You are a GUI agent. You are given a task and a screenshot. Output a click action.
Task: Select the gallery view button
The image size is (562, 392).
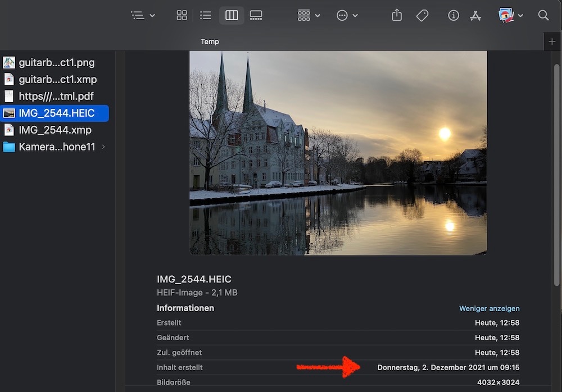coord(256,16)
